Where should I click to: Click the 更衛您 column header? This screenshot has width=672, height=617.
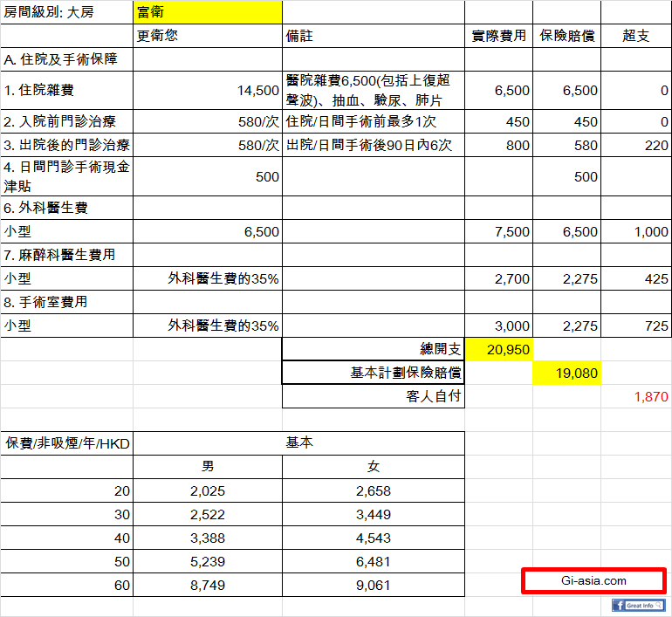208,36
